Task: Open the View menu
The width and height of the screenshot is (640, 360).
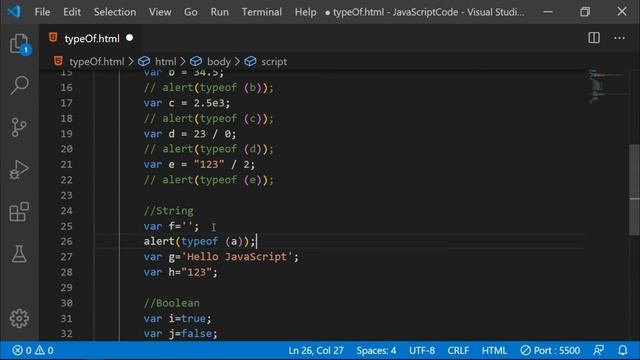Action: tap(160, 12)
